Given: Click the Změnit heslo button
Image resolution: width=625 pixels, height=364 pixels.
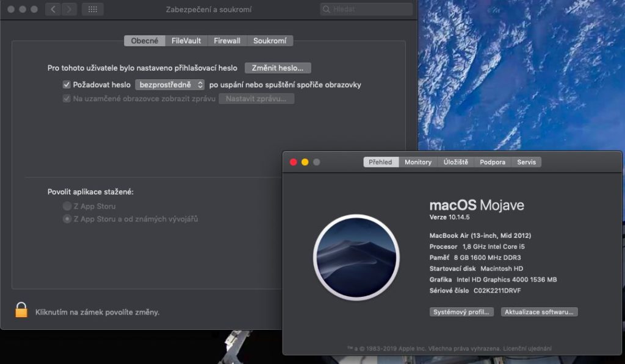Looking at the screenshot, I should tap(278, 68).
